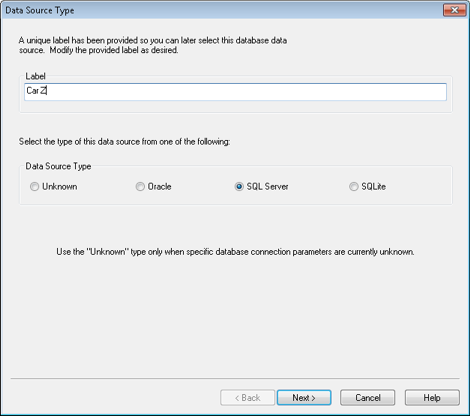Click the "Data Source Type" group box caption
470x416 pixels.
click(58, 166)
